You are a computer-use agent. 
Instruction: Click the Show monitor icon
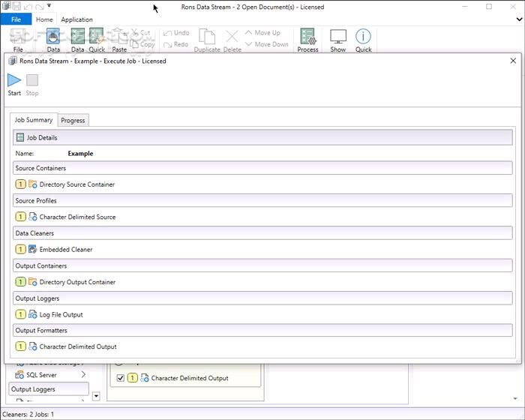(x=338, y=37)
